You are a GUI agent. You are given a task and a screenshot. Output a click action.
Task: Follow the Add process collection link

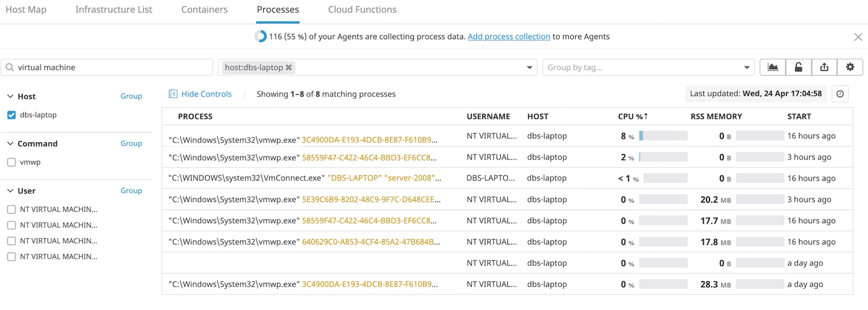[509, 37]
